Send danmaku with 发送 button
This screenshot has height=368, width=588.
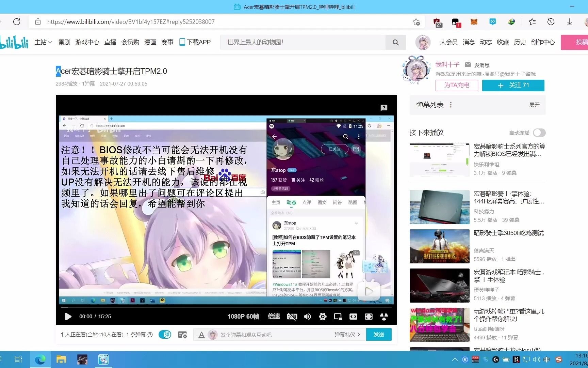pyautogui.click(x=379, y=335)
